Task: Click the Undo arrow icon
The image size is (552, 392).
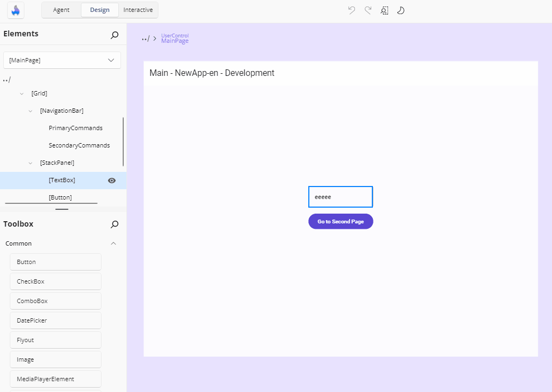Action: (352, 10)
